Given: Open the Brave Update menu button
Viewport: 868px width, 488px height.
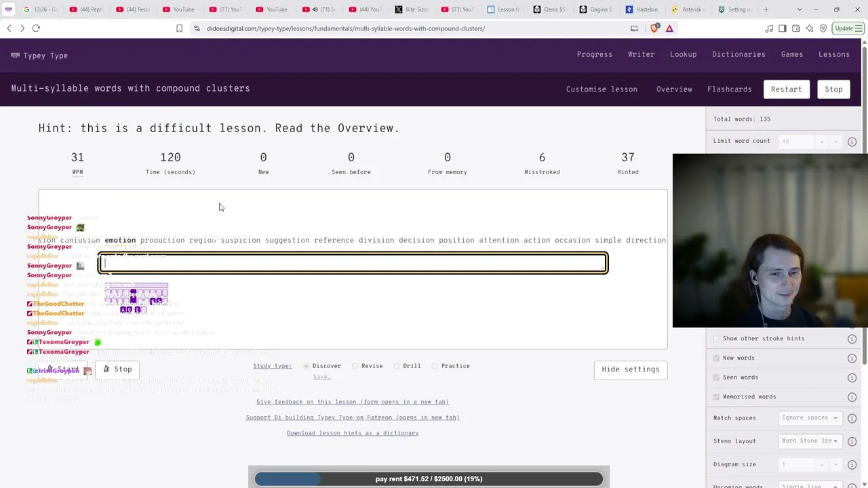Looking at the screenshot, I should pos(848,28).
